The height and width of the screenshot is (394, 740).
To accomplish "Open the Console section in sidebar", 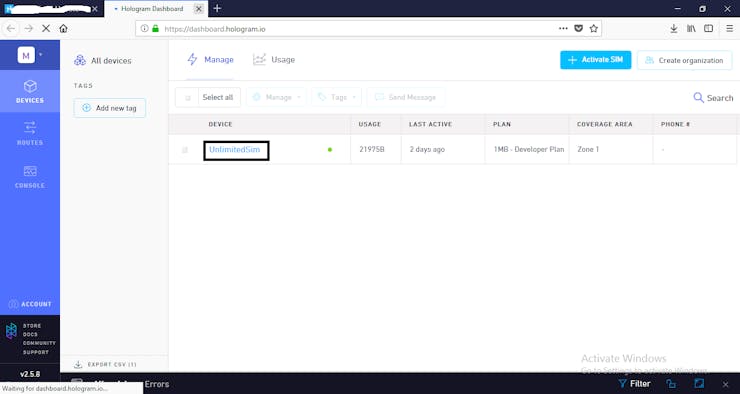I will (x=30, y=177).
